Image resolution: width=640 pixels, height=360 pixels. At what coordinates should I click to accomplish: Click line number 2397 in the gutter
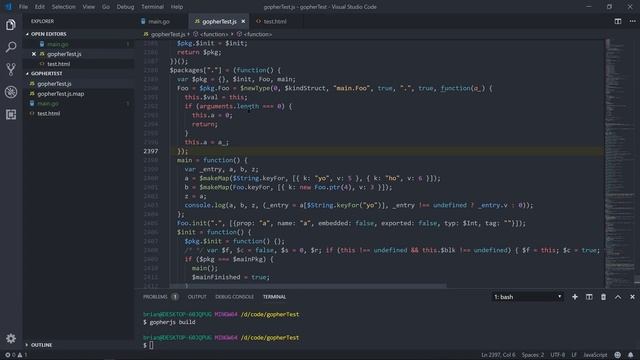[151, 151]
